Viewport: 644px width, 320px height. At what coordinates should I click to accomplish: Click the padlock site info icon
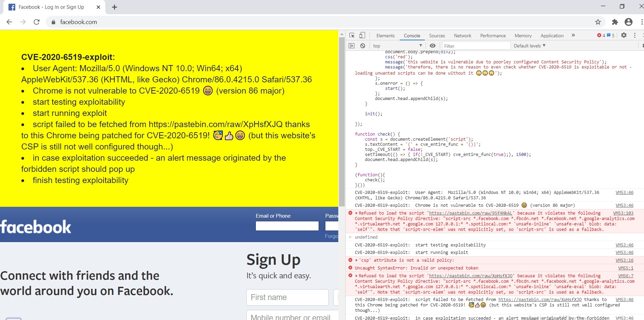click(53, 22)
